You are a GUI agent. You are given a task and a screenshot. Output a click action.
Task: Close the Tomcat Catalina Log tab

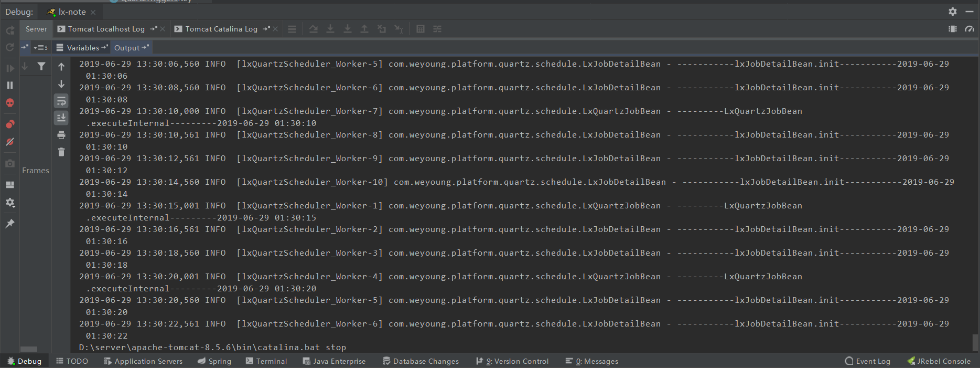click(275, 29)
